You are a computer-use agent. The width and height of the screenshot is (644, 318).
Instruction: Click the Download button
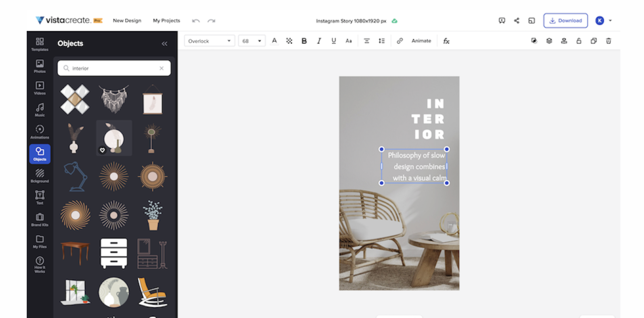click(x=565, y=21)
